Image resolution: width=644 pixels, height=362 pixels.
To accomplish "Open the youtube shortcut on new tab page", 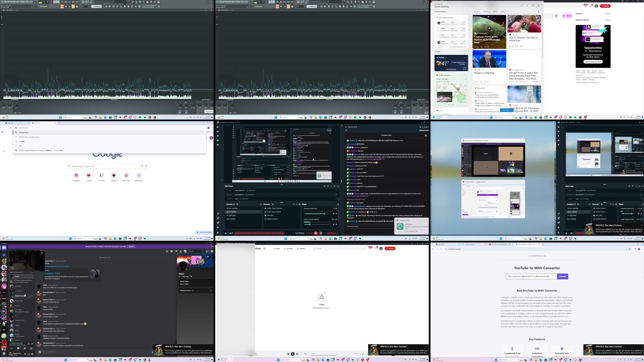I will tap(89, 176).
